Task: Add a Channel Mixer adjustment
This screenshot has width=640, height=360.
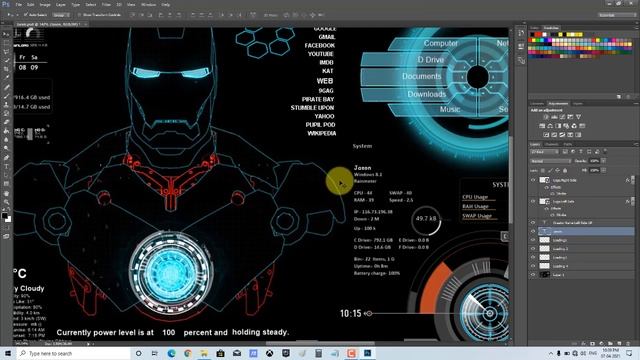Action: tap(574, 126)
